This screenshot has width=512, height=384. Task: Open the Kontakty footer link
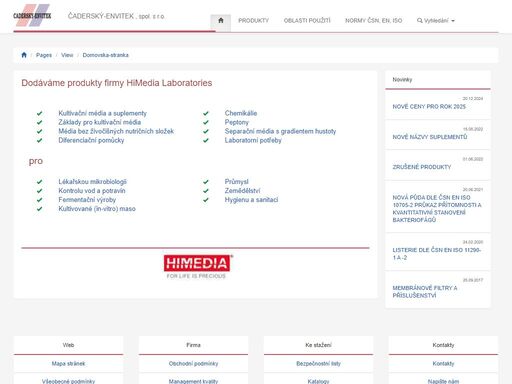click(x=443, y=364)
